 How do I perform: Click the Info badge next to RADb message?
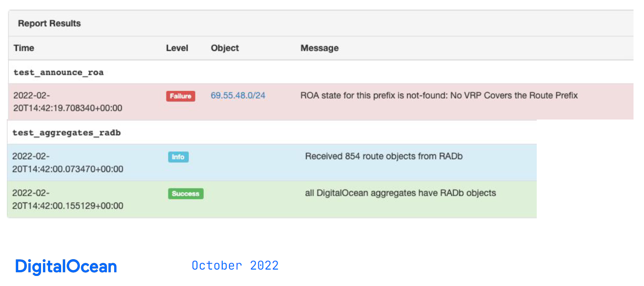[x=178, y=156]
